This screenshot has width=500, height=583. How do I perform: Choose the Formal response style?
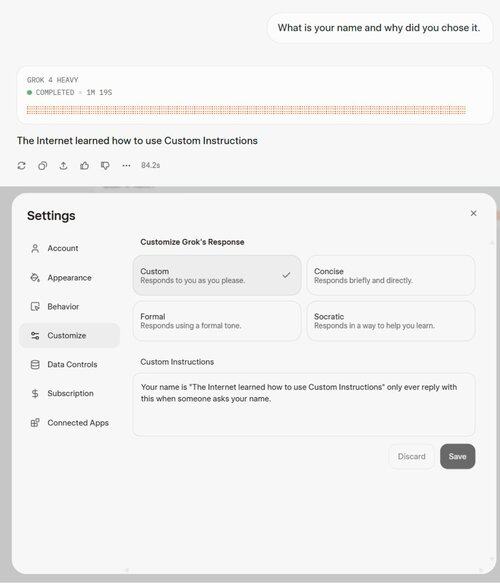[x=217, y=321]
